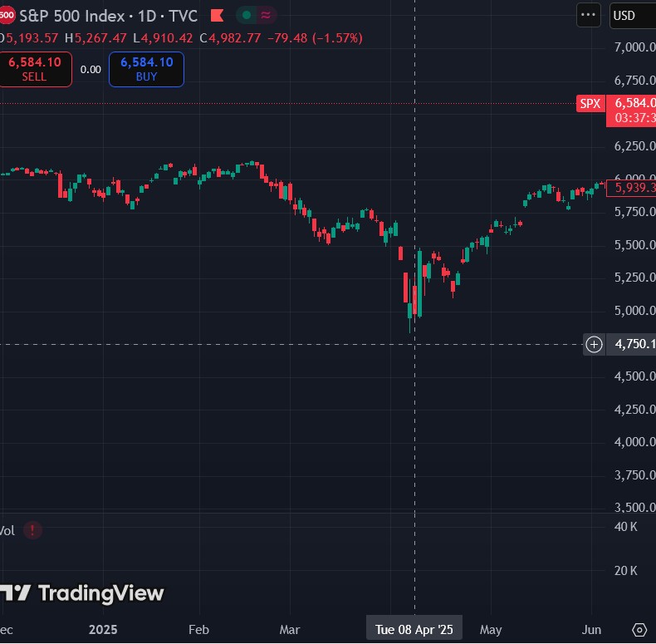This screenshot has height=644, width=656.
Task: Click the C4,982.77 close value
Action: (230, 38)
